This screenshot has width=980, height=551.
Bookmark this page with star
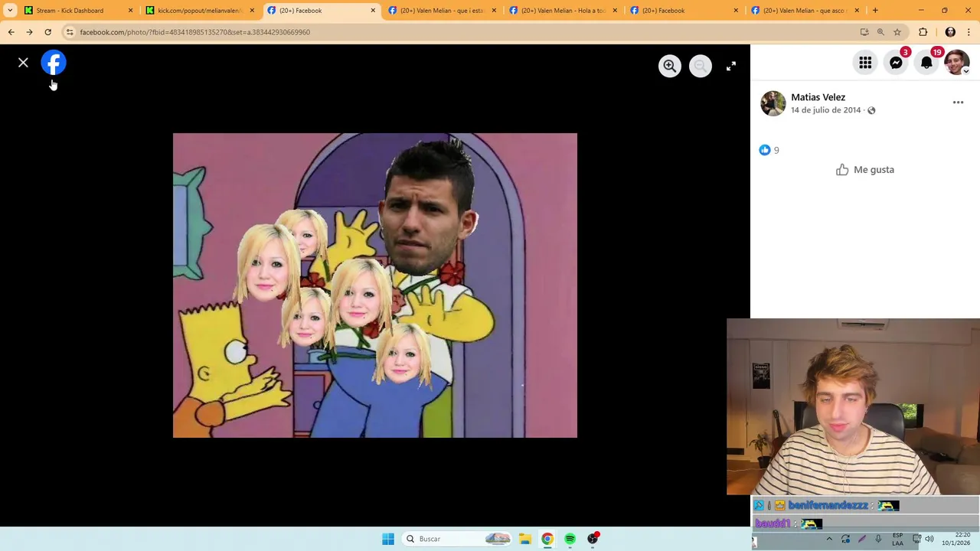(897, 32)
